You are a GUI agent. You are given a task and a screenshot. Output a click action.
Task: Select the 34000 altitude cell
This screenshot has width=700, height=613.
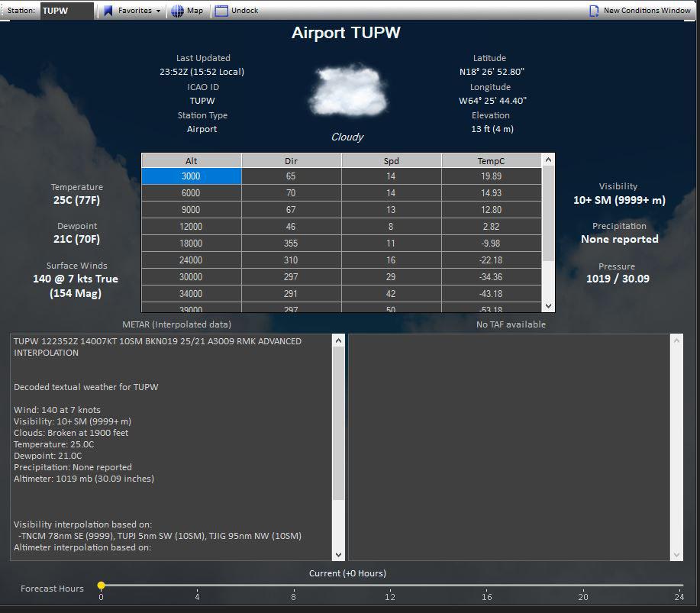pyautogui.click(x=192, y=293)
